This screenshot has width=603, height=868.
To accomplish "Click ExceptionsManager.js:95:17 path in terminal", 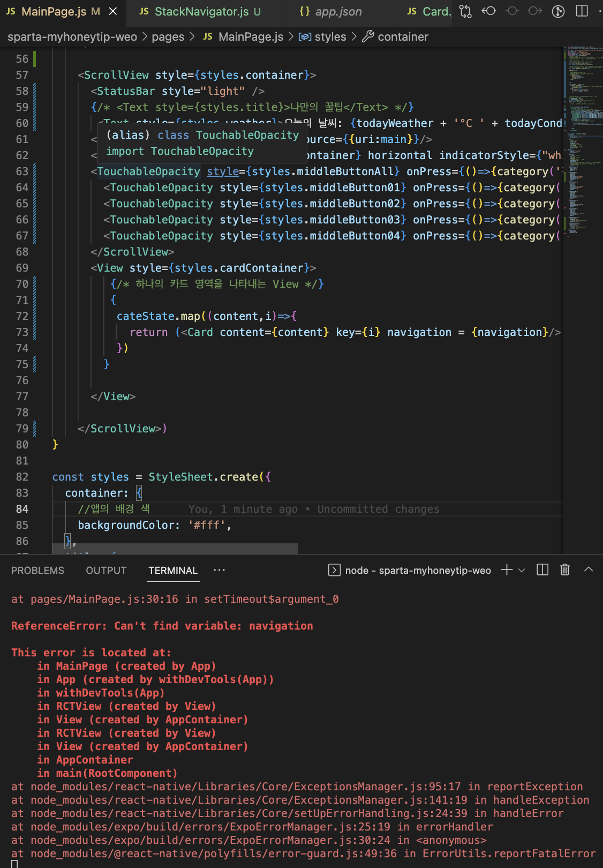I will (x=246, y=787).
